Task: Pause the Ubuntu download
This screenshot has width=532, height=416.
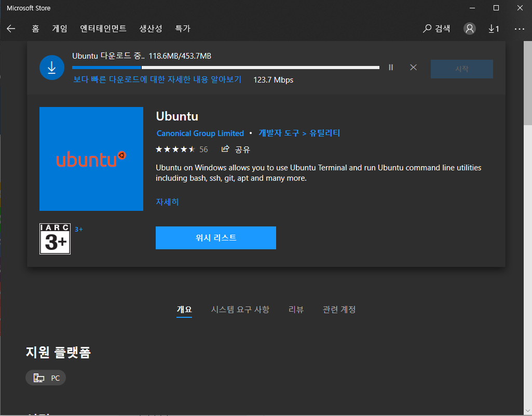Action: pos(391,67)
